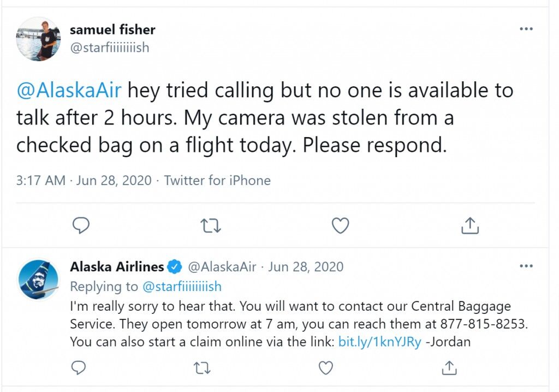Click the @starfiiiiiiiish link in Replying to

(x=182, y=287)
